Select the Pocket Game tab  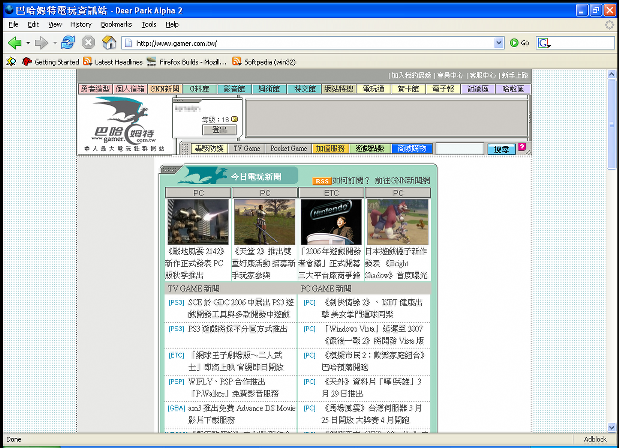pos(289,148)
